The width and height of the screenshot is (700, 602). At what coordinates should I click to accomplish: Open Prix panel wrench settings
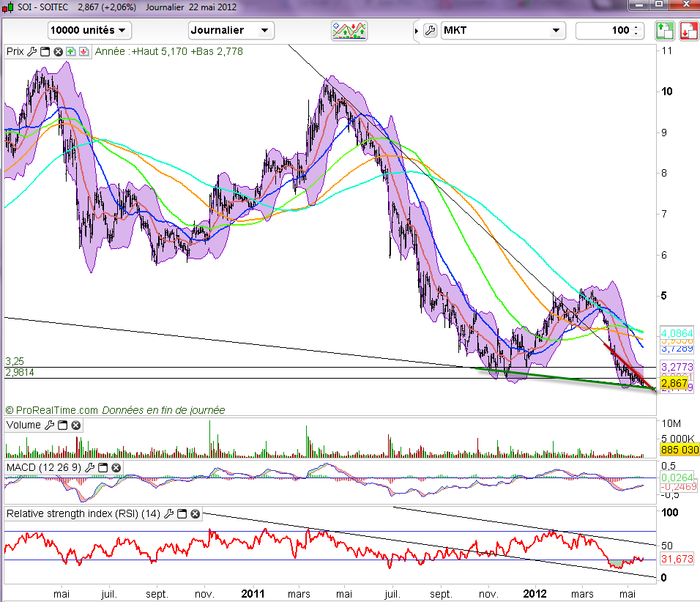(31, 51)
